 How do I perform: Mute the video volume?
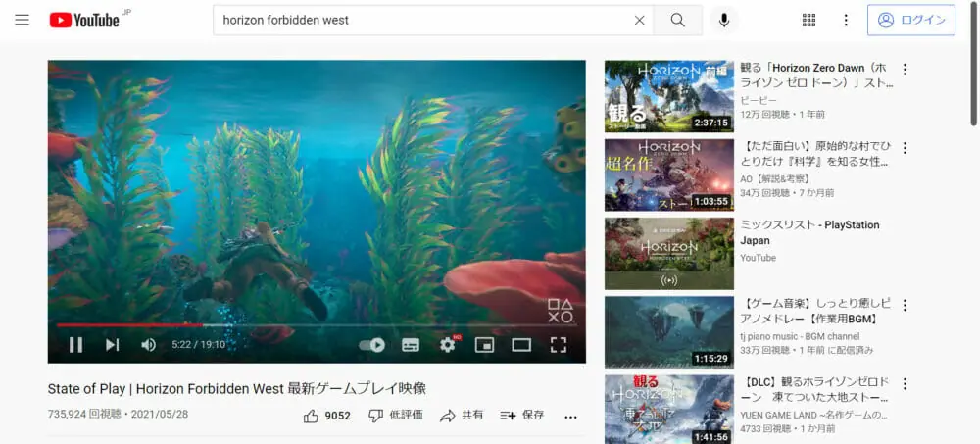pos(148,344)
